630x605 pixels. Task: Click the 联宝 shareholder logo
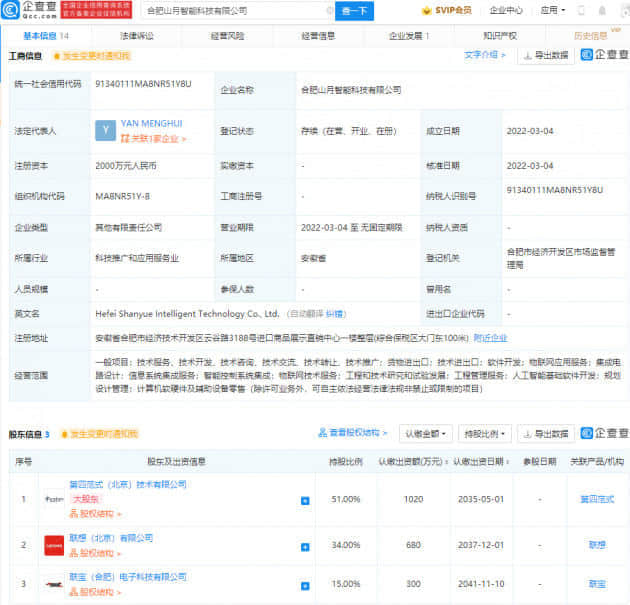click(x=54, y=585)
